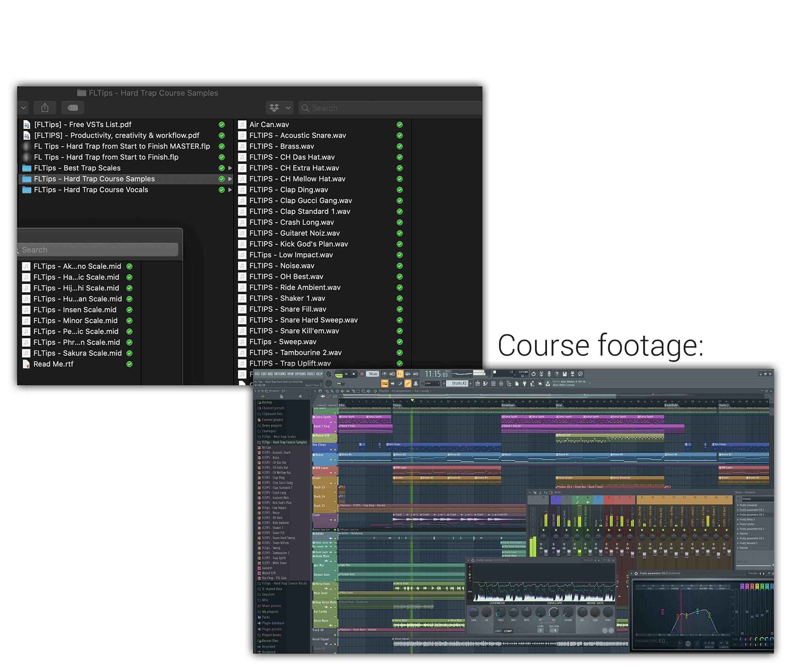The width and height of the screenshot is (791, 672).
Task: Open the Channel rack view icon
Action: point(493,384)
